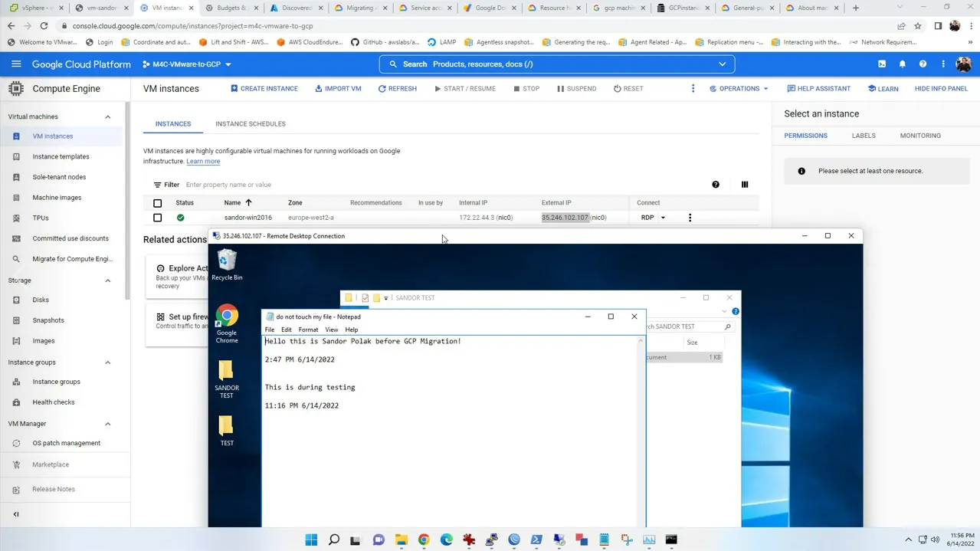Screen dimensions: 980x551
Task: Click the Search products and resources box
Action: [557, 64]
